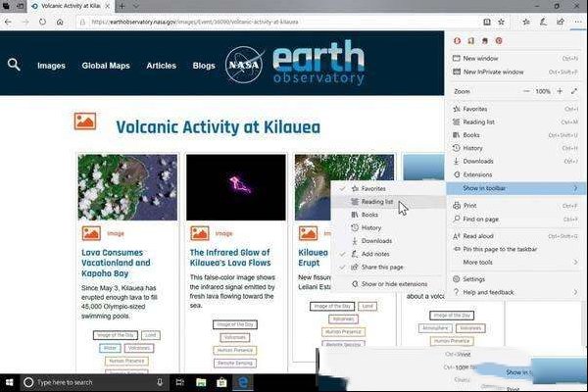The height and width of the screenshot is (392, 588).
Task: Open Reading list from main menu
Action: 516,122
